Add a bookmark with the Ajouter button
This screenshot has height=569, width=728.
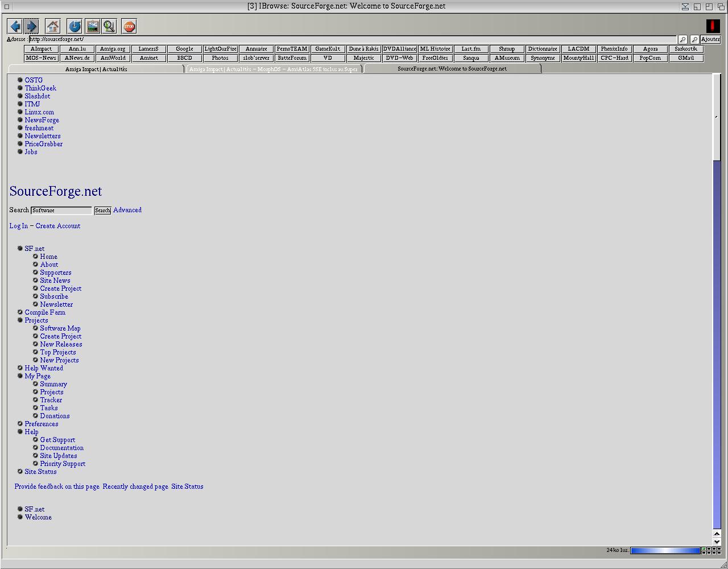point(710,39)
